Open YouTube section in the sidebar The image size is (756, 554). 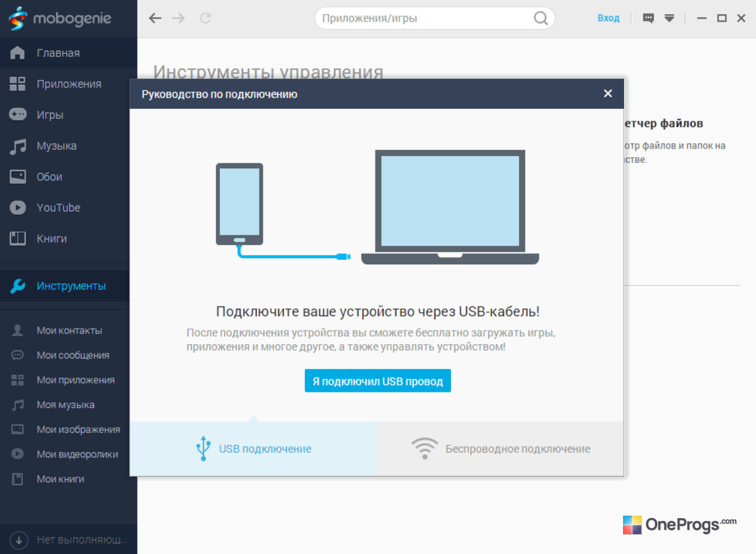click(68, 207)
